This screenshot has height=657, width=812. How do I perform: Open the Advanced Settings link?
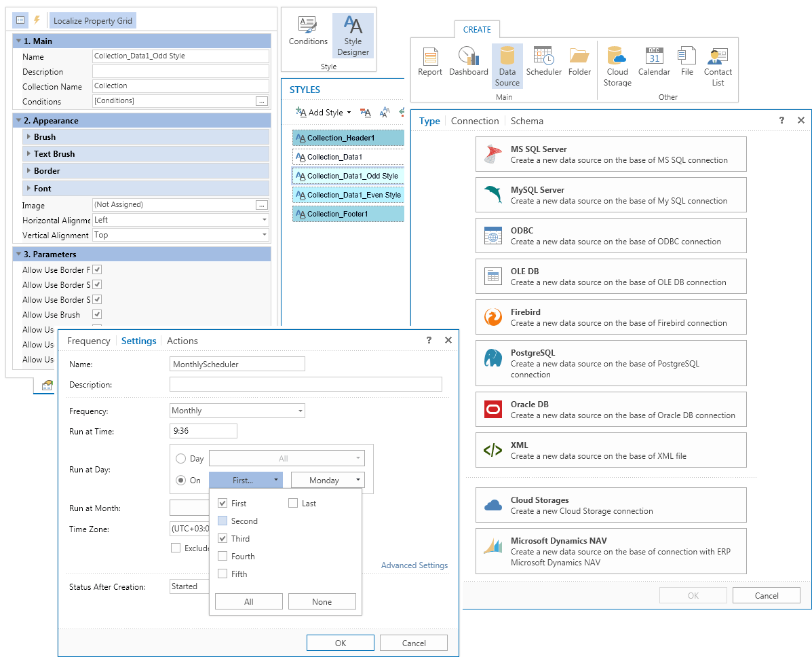(x=414, y=565)
